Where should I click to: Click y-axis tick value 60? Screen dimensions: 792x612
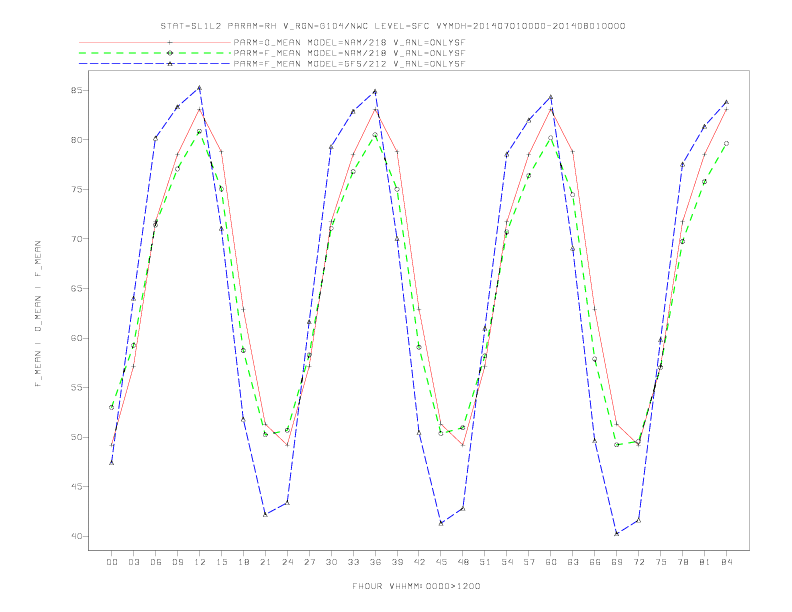coord(76,338)
